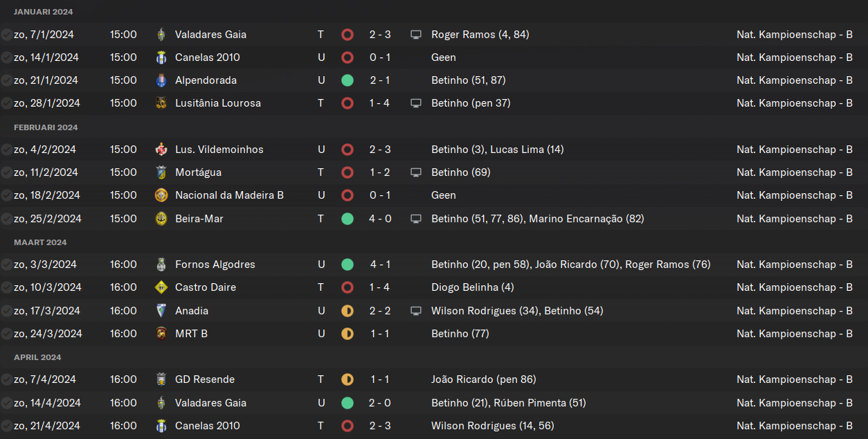Toggle the checkmark circle for the 21/4/2024 fixture

point(6,426)
